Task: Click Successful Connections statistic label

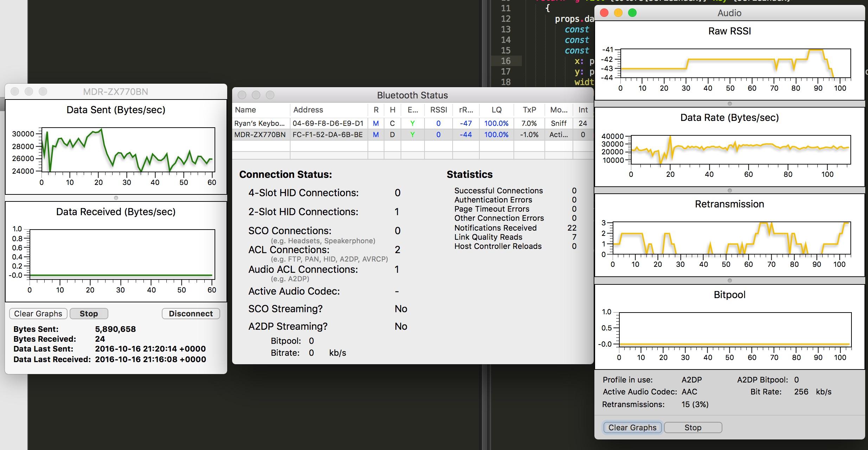Action: point(498,191)
